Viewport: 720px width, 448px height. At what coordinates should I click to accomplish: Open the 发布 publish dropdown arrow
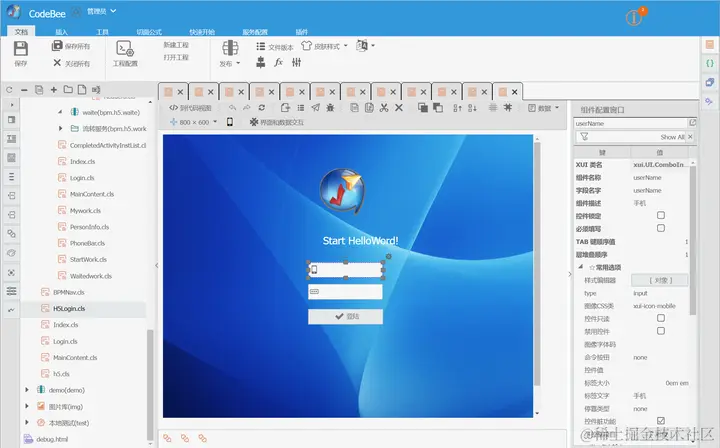click(x=238, y=63)
